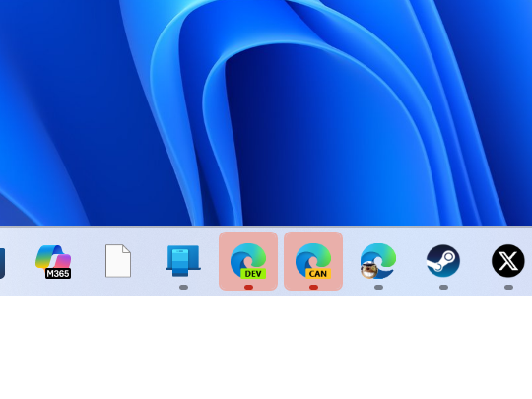Viewport: 532px width, 399px height.
Task: Open Phone Link app in taskbar
Action: tap(183, 260)
